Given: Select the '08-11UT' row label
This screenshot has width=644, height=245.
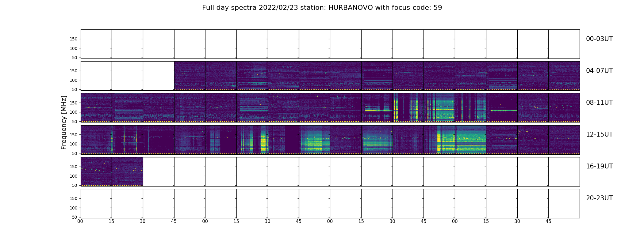Looking at the screenshot, I should [x=599, y=103].
